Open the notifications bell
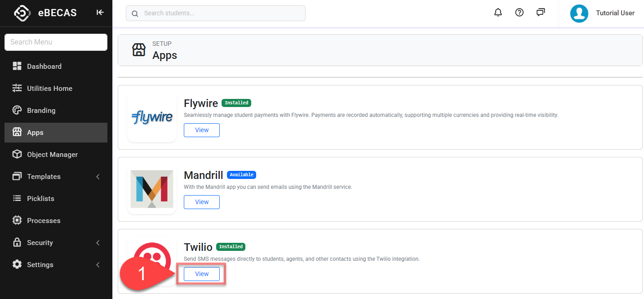Viewport: 644px width, 299px height. tap(498, 13)
